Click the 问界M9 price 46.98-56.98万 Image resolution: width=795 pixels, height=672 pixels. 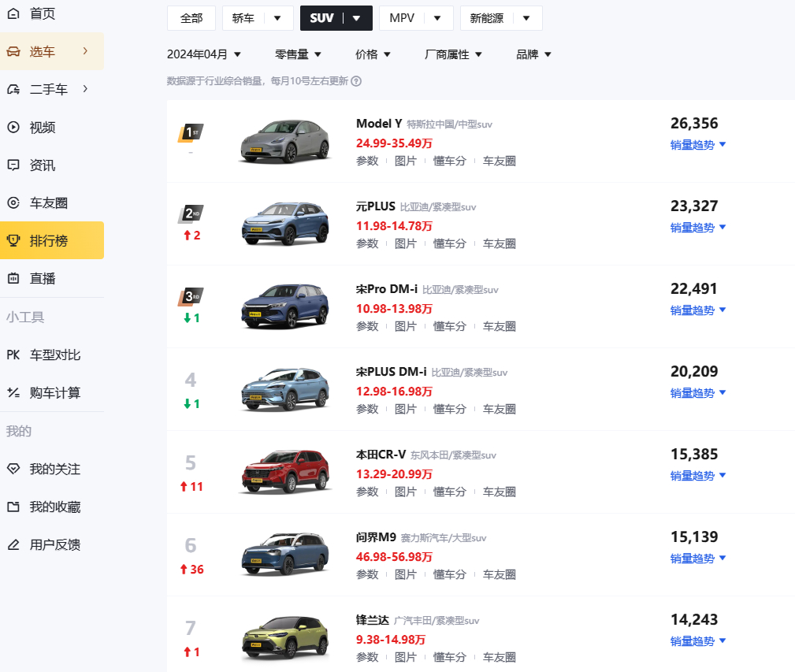pos(394,557)
